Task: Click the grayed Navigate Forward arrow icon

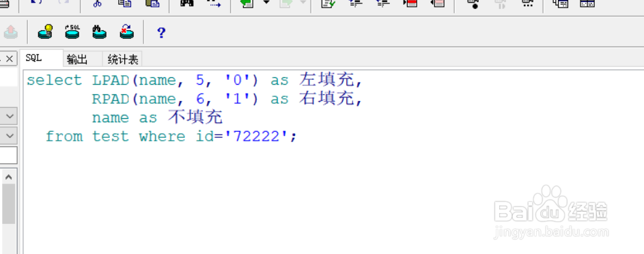Action: [285, 3]
